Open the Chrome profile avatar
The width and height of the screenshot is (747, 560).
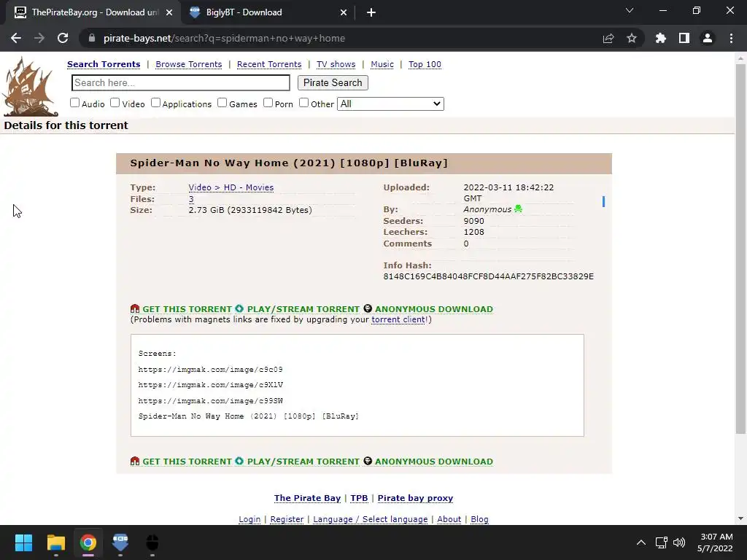coord(708,38)
